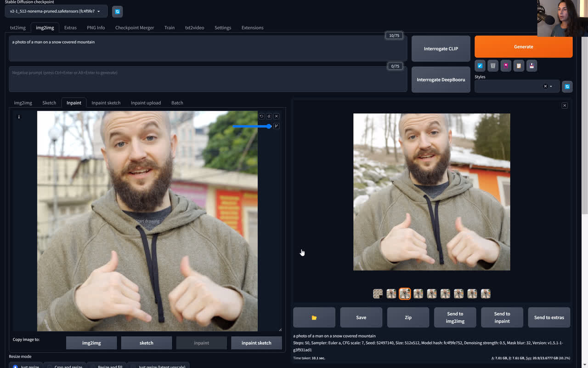The width and height of the screenshot is (588, 368).
Task: Copy image to sketch
Action: [x=147, y=343]
